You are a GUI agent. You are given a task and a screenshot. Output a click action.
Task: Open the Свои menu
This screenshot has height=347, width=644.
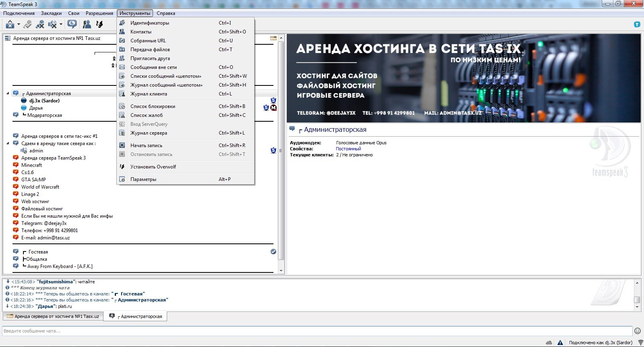74,13
